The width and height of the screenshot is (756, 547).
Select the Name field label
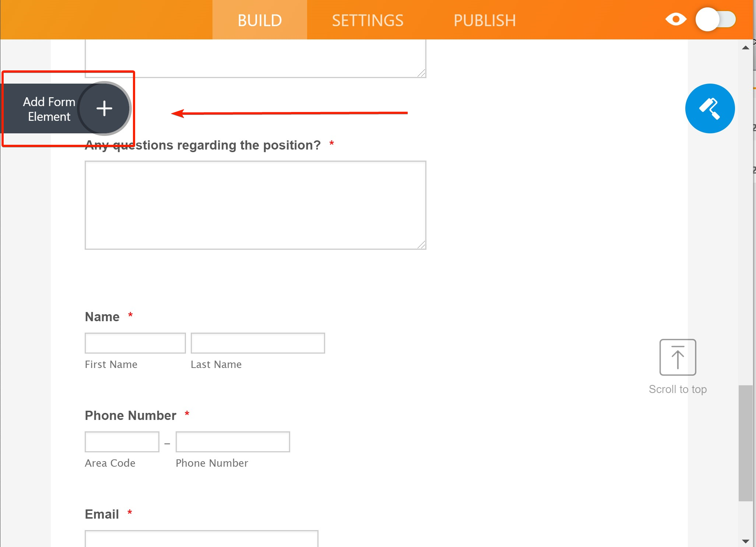click(102, 317)
